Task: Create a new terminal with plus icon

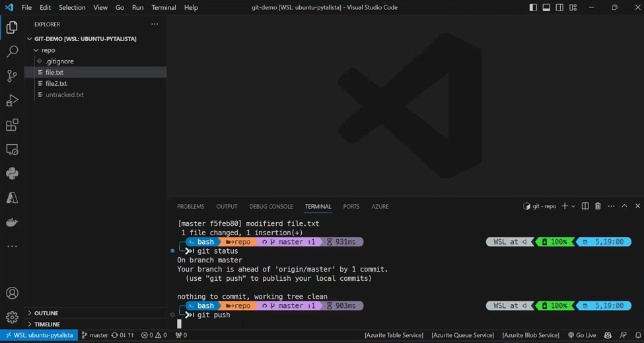Action: point(565,206)
